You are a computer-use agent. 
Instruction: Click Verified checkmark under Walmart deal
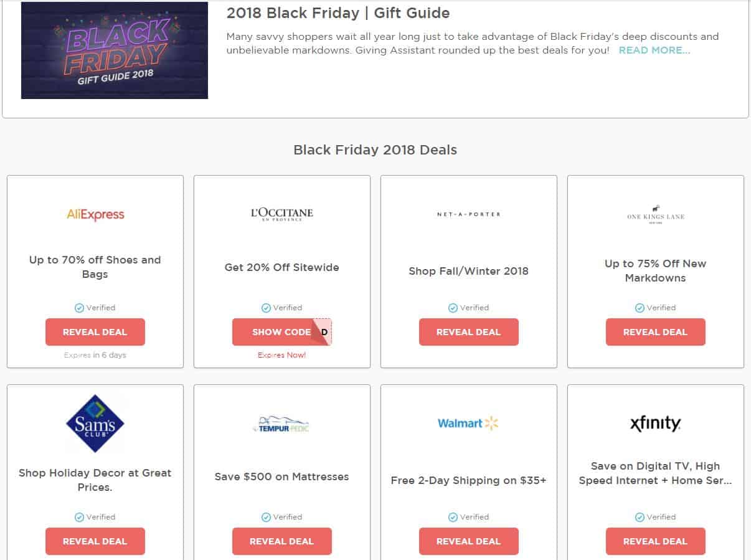tap(453, 517)
